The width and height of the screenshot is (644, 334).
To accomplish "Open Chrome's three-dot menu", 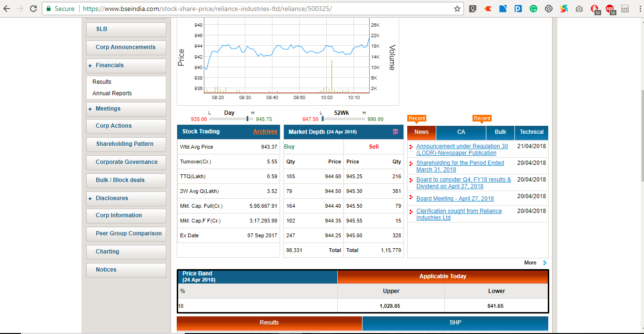I will click(x=638, y=9).
